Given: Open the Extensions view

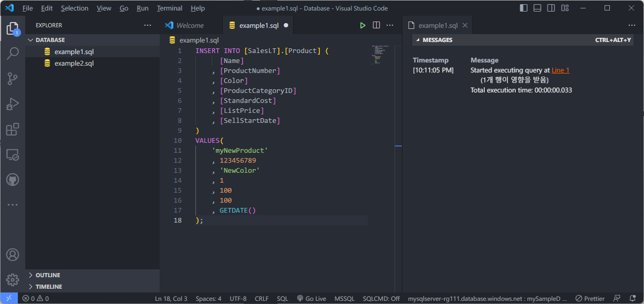Looking at the screenshot, I should coord(13,129).
